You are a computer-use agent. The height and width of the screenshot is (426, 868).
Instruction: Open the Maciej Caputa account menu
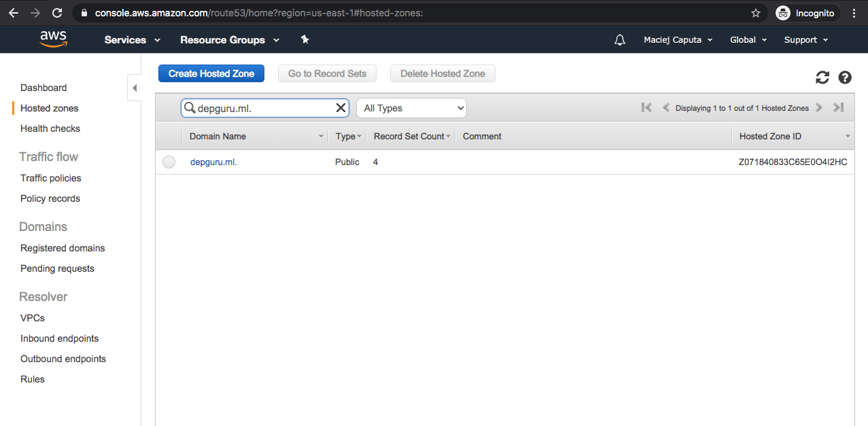point(678,40)
